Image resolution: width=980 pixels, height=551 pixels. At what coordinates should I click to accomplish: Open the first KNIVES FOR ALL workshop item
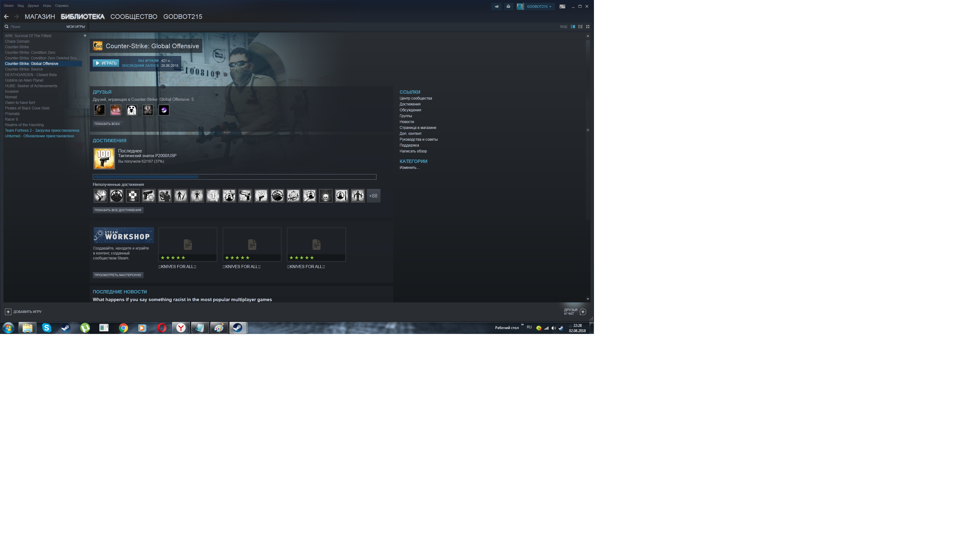pyautogui.click(x=187, y=245)
